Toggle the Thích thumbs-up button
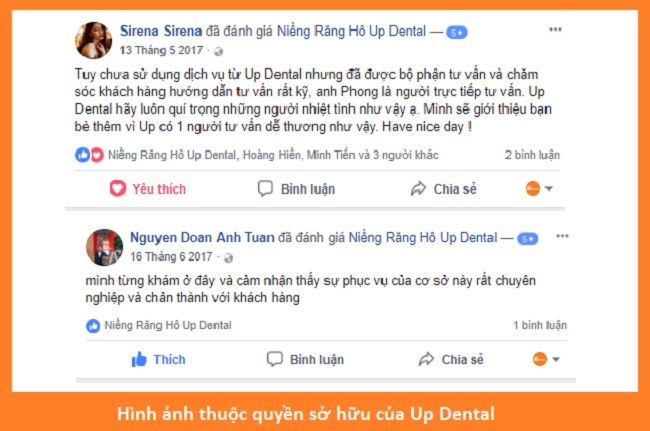Image resolution: width=650 pixels, height=431 pixels. (x=158, y=359)
